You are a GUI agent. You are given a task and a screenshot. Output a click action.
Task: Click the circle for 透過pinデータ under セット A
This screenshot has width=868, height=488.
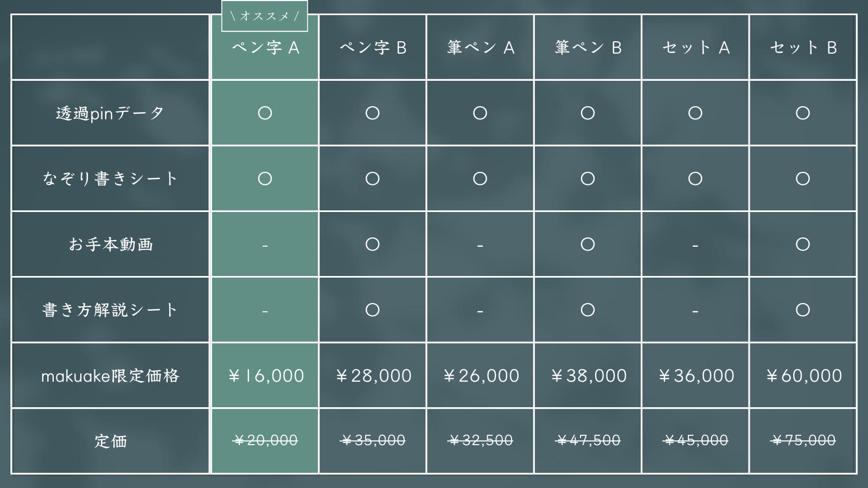pos(695,113)
